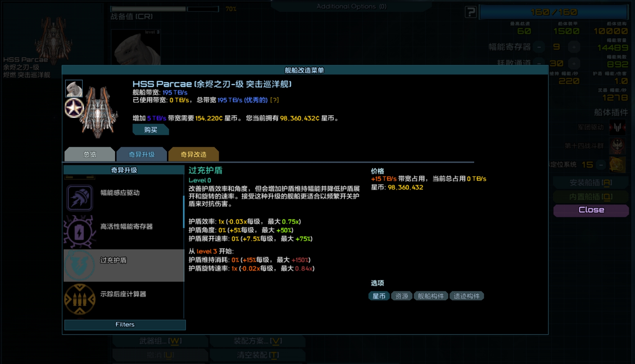
Task: Expand the Filters panel
Action: 125,324
